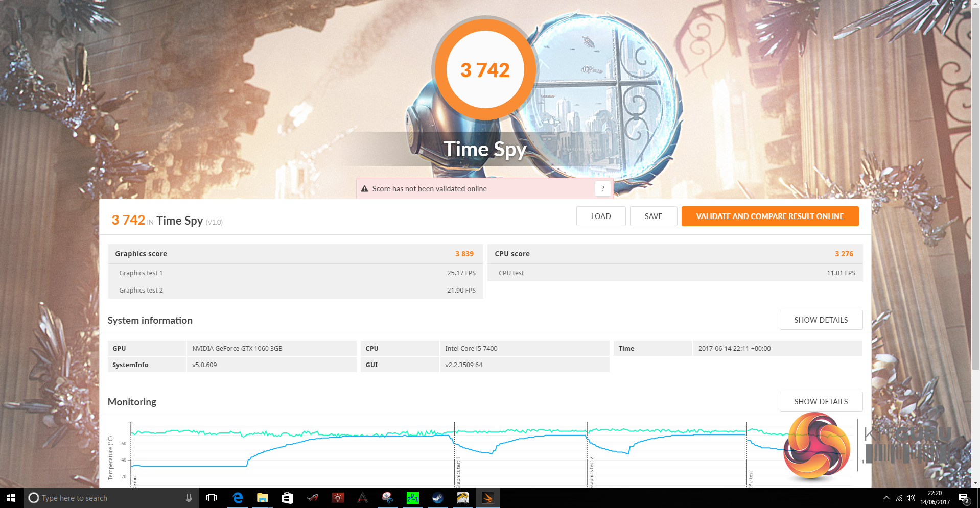Image resolution: width=980 pixels, height=508 pixels.
Task: Validate and compare result online
Action: coord(770,216)
